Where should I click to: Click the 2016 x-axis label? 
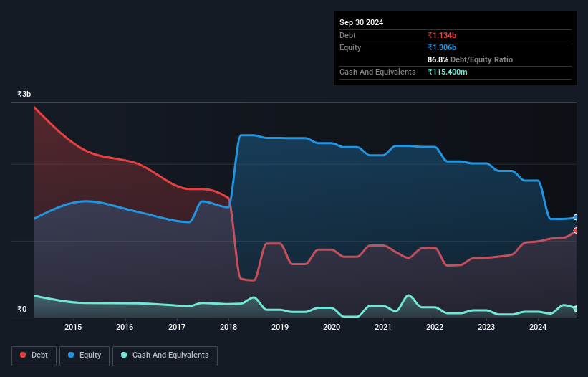coord(125,327)
